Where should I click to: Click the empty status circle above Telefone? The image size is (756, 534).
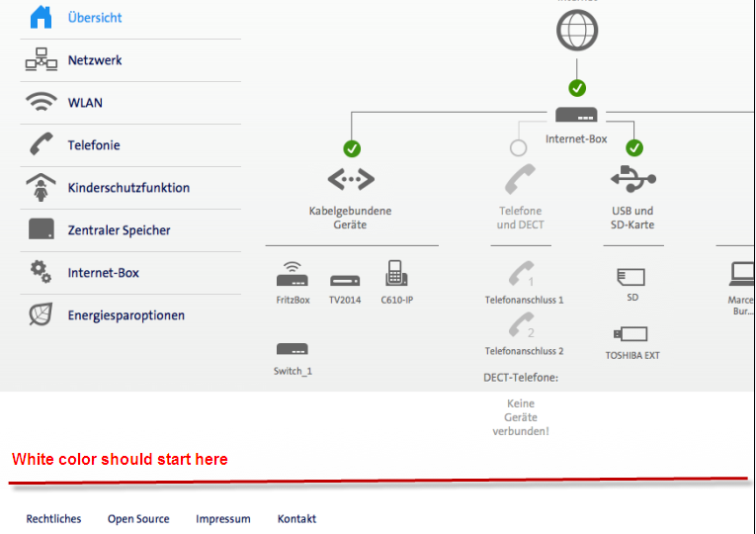coord(518,148)
